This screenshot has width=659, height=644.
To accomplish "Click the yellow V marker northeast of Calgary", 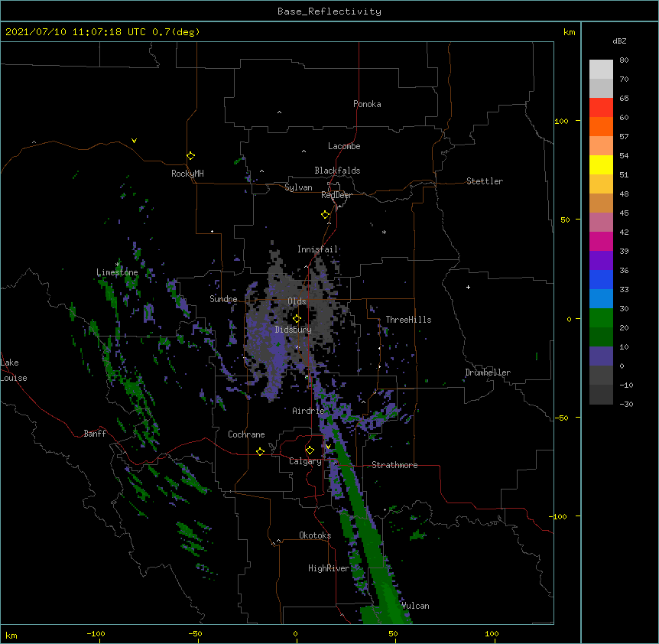I will 328,447.
